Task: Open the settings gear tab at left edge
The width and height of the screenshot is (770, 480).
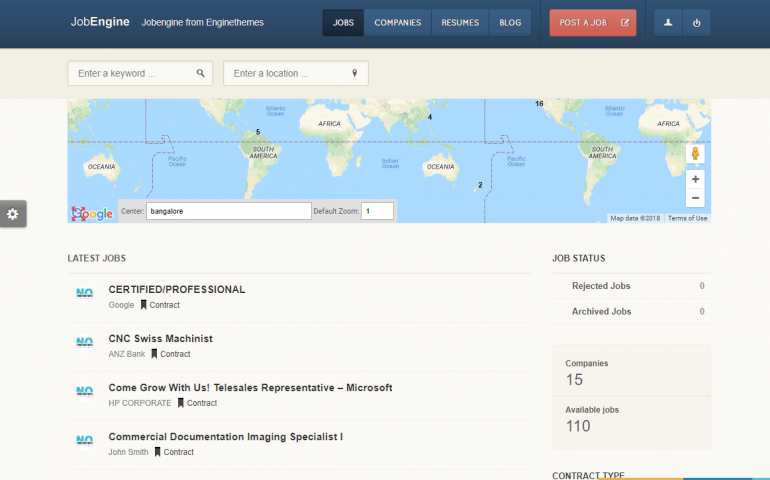Action: pyautogui.click(x=13, y=214)
